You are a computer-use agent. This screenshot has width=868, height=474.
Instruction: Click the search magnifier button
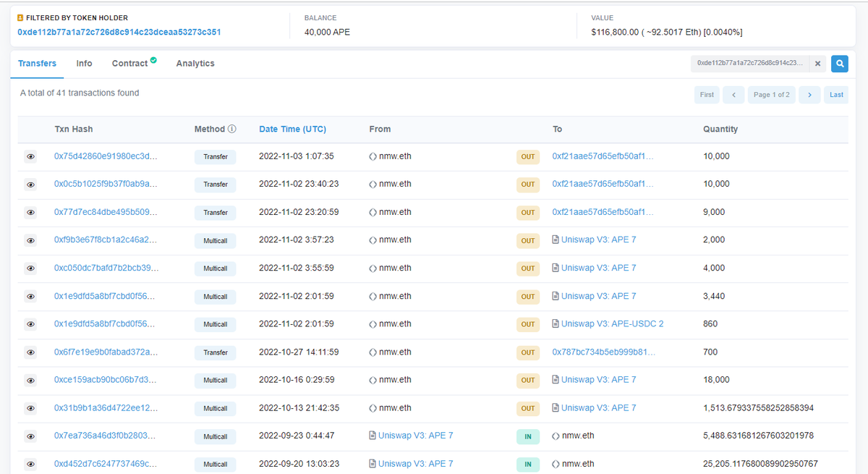(839, 64)
